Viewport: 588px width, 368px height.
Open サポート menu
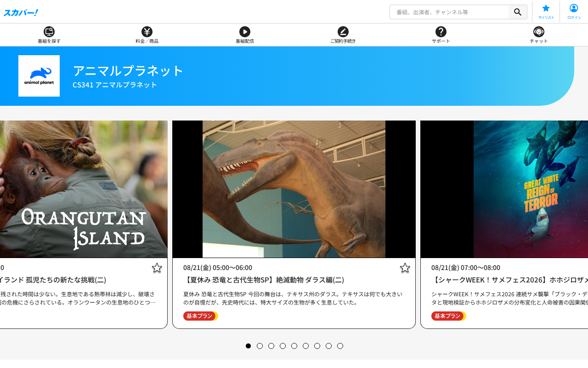coord(441,35)
